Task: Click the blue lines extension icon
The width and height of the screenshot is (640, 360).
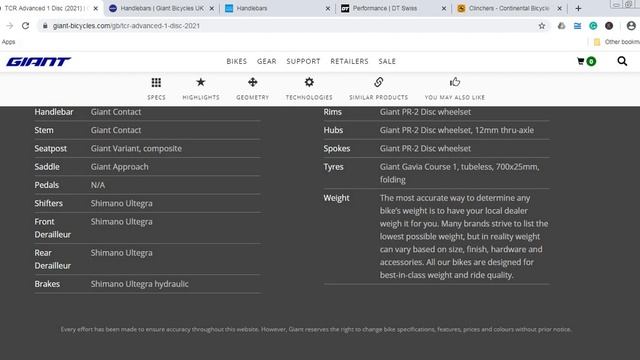Action: click(x=577, y=26)
